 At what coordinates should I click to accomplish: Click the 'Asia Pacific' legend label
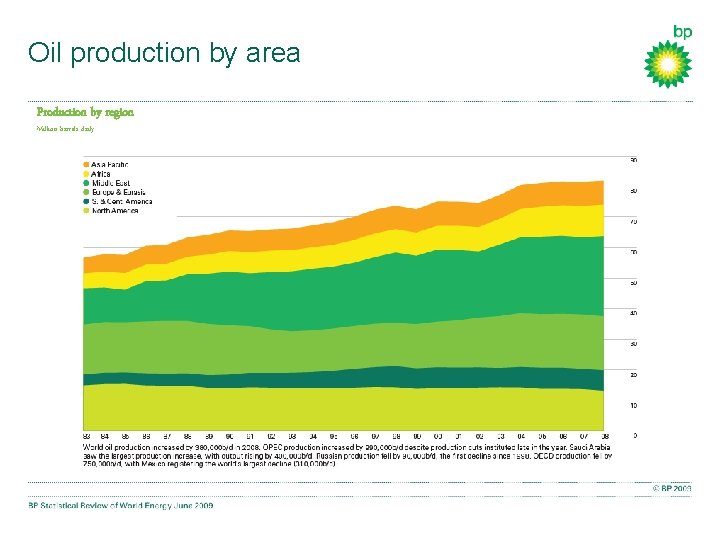click(109, 164)
